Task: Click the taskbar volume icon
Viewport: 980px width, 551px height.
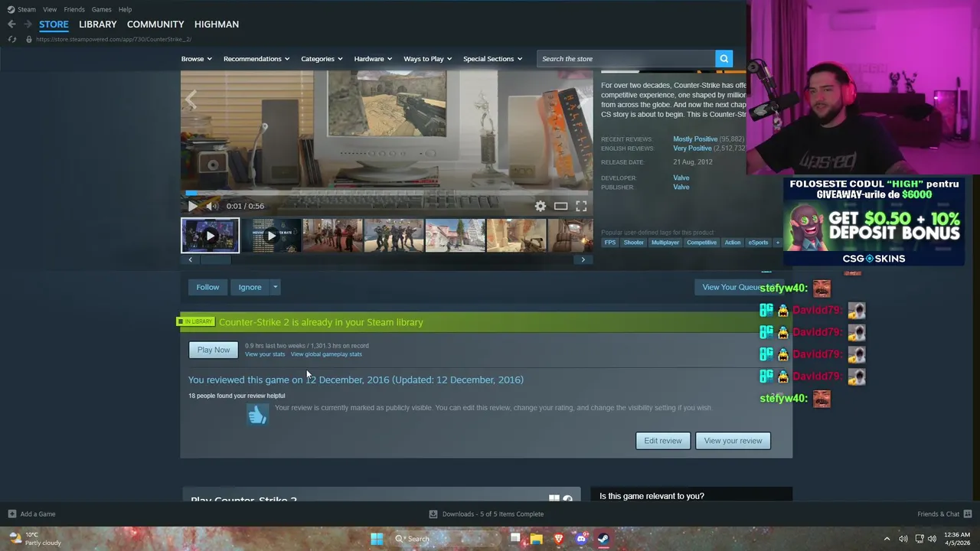Action: (932, 539)
